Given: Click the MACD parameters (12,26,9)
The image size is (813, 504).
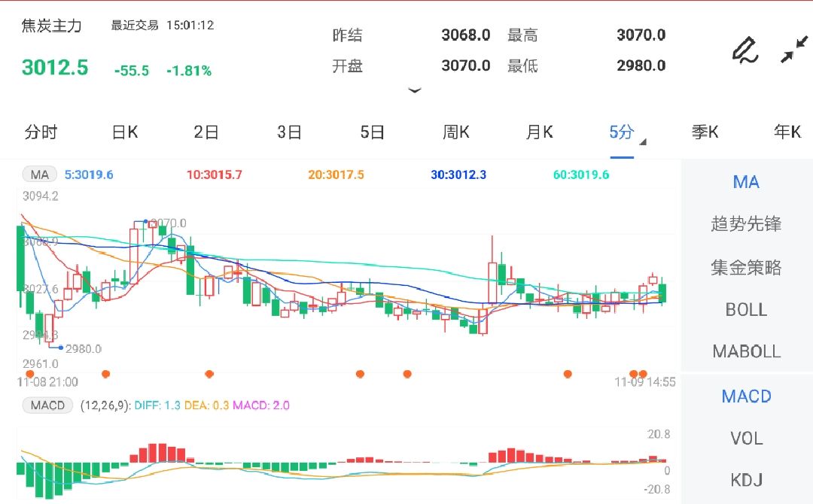Looking at the screenshot, I should pyautogui.click(x=105, y=405).
